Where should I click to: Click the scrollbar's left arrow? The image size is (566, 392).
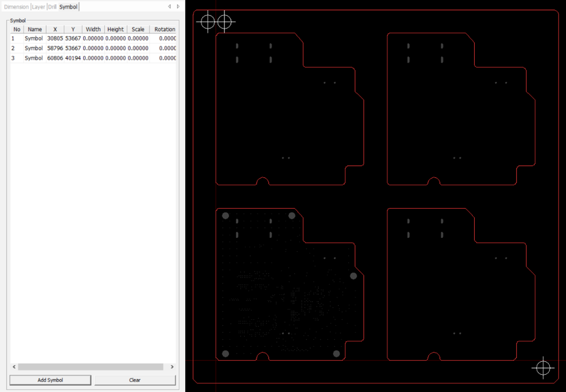click(x=14, y=367)
